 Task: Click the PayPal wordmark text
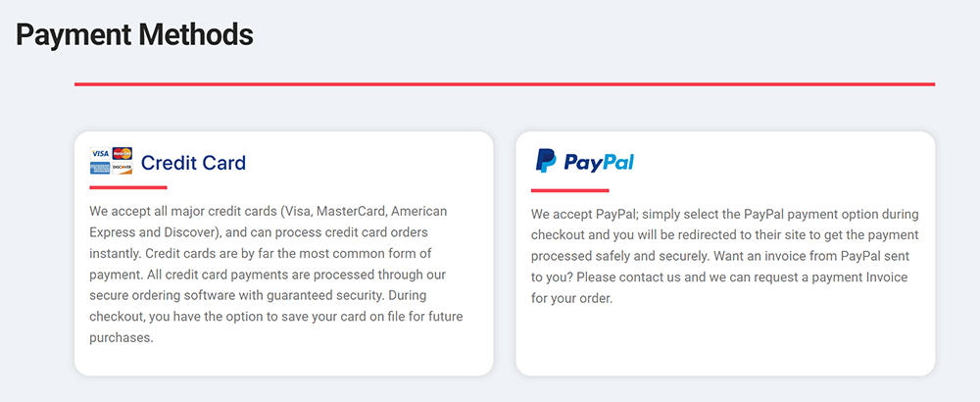(x=598, y=162)
